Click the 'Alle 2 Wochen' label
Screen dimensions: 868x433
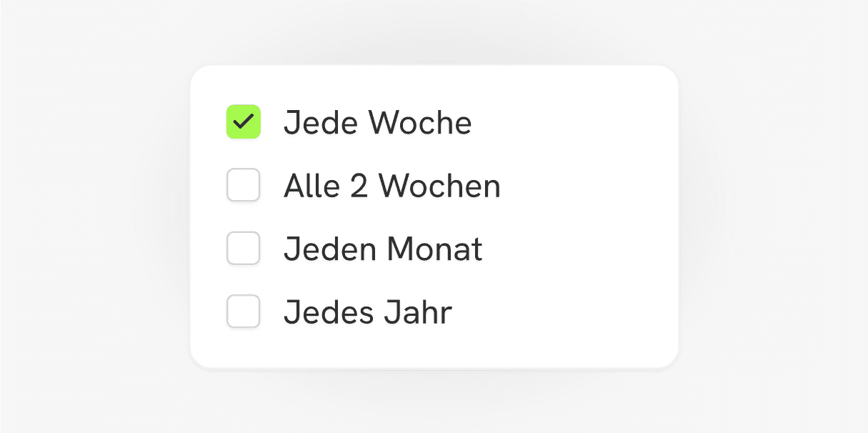(392, 185)
